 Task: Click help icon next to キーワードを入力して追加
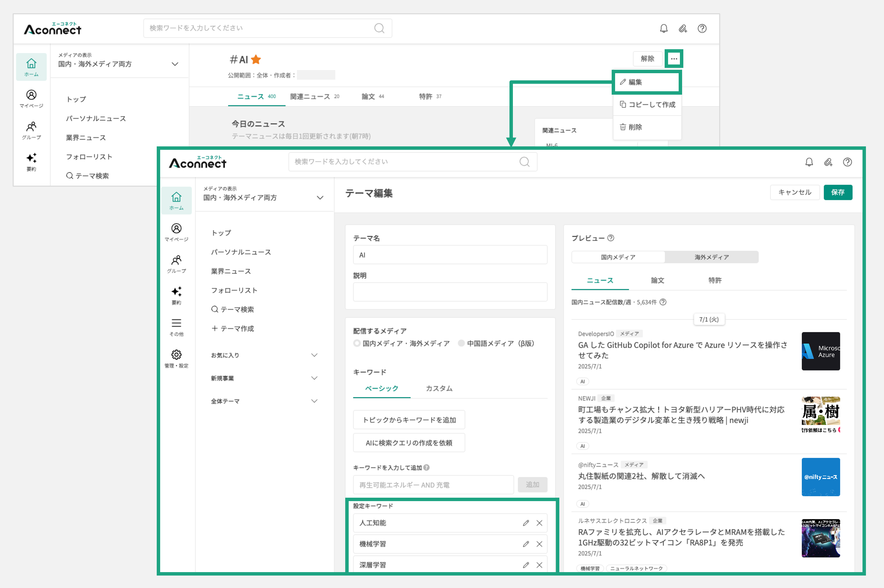[x=426, y=467]
